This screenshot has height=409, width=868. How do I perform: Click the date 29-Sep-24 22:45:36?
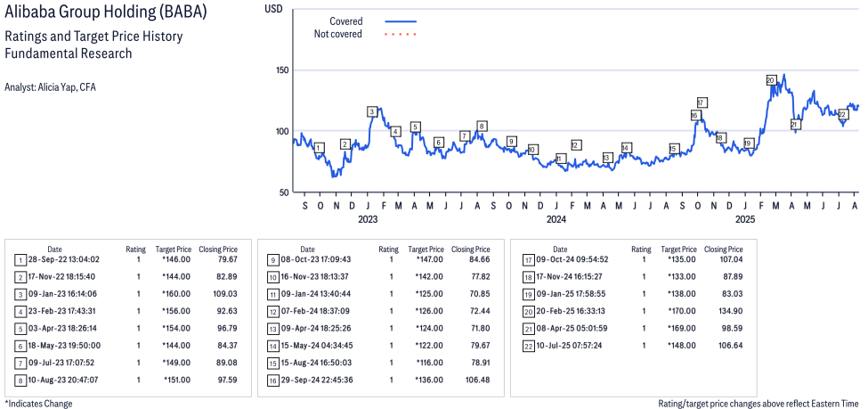point(315,380)
